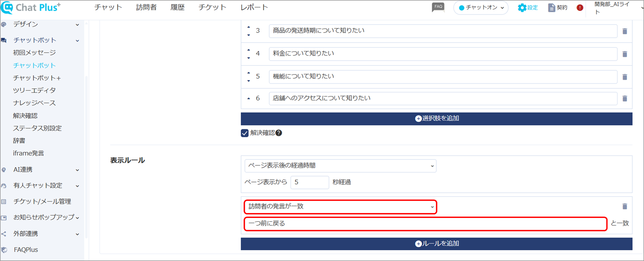Select チャットボット+ in the sidebar
The image size is (644, 261).
pos(37,78)
